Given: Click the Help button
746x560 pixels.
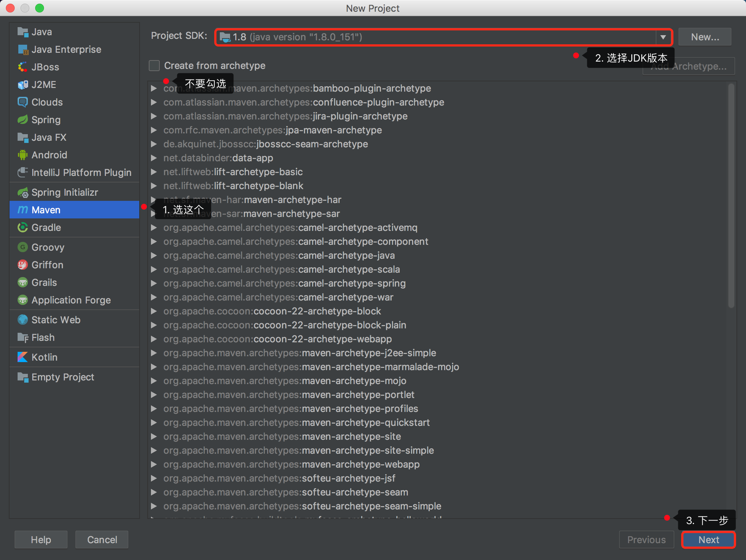Looking at the screenshot, I should [x=41, y=540].
